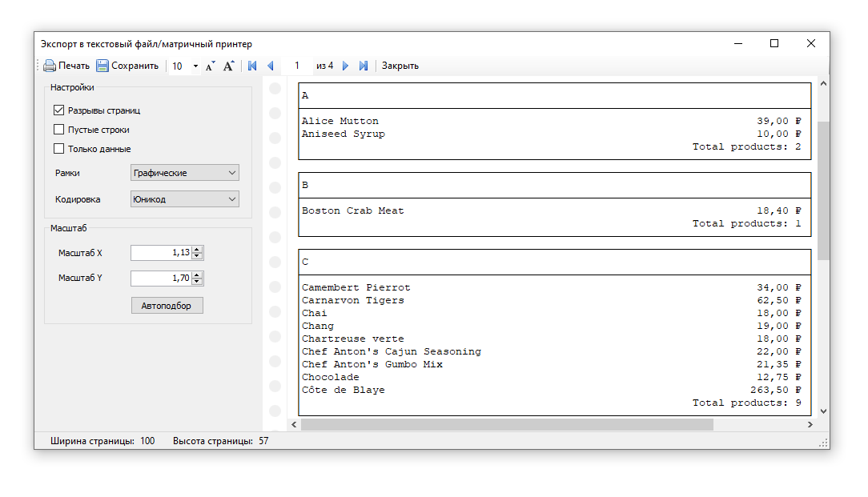
Task: Click the Масштаб Y value field
Action: coord(161,278)
